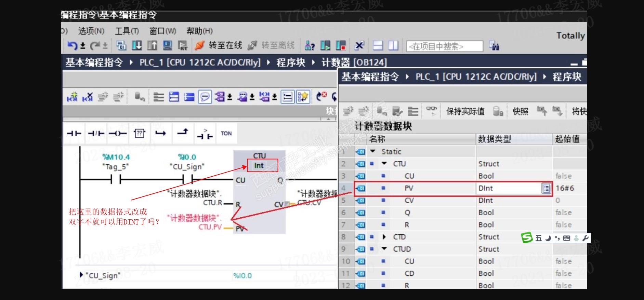Click the Sogou input method S icon

[527, 238]
